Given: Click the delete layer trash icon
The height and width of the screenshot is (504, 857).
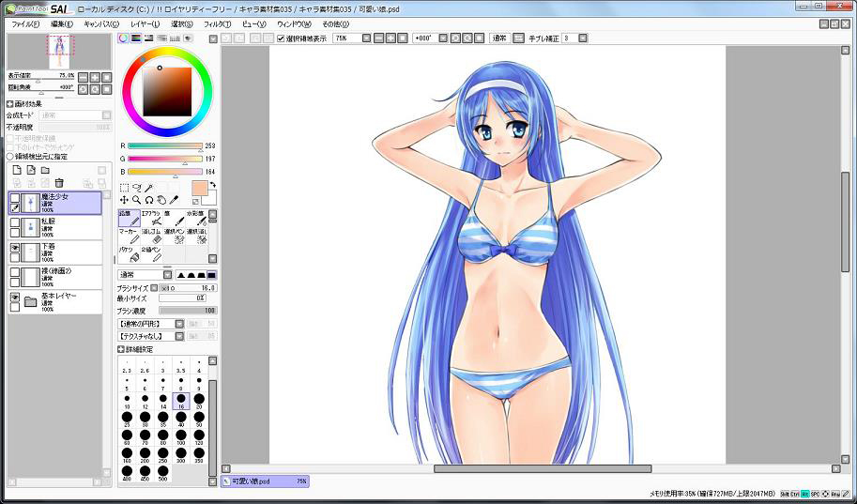Looking at the screenshot, I should (59, 182).
